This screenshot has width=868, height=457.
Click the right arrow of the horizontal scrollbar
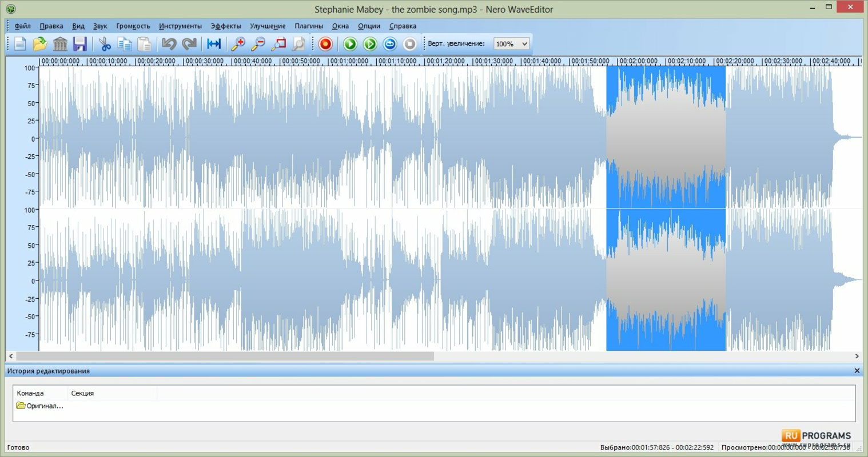click(x=857, y=356)
